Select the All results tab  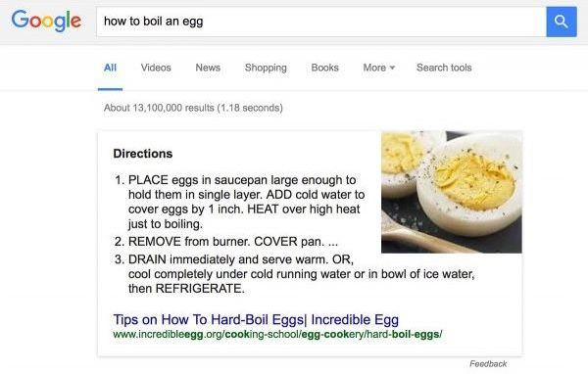point(110,68)
